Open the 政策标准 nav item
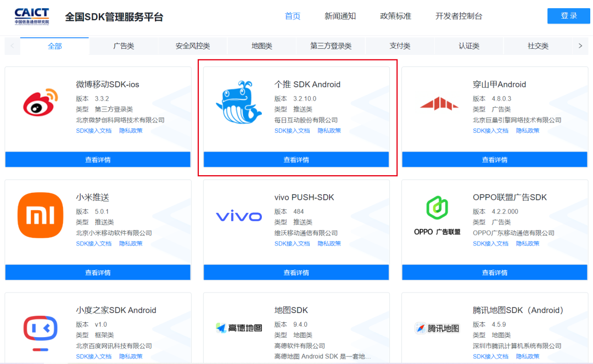The width and height of the screenshot is (593, 364). 395,16
